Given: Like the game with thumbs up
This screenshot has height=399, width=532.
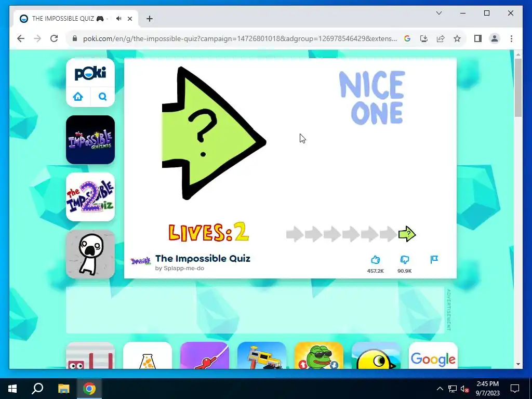Looking at the screenshot, I should (375, 260).
